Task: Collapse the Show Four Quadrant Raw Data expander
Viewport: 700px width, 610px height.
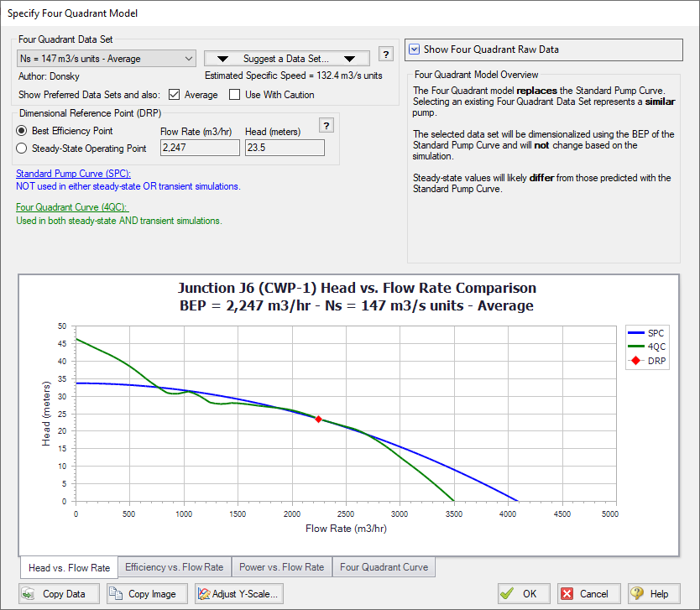Action: click(414, 50)
